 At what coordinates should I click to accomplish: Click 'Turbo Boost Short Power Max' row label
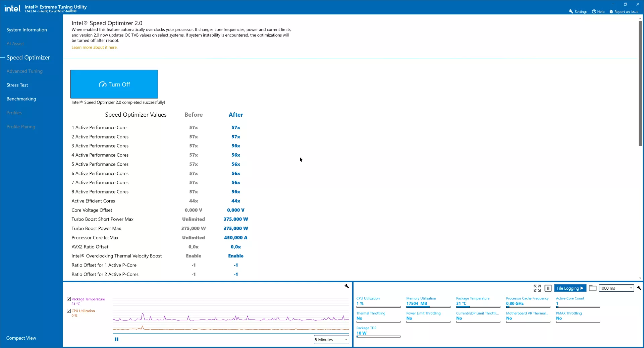click(102, 219)
